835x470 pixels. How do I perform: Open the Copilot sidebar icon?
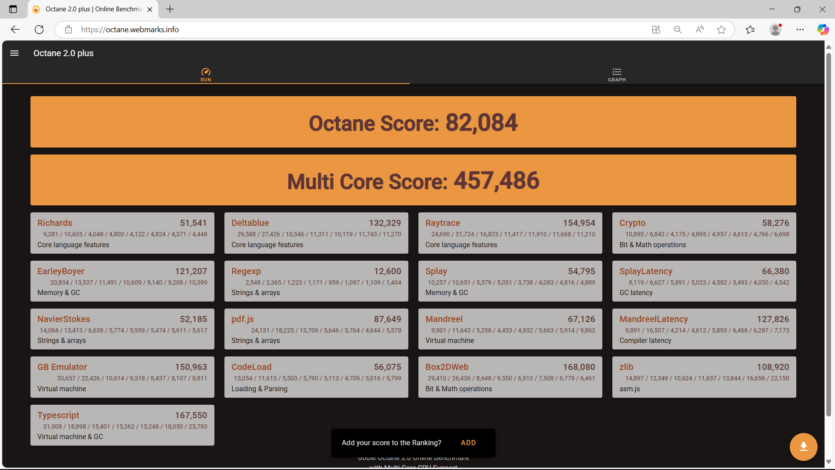[x=823, y=30]
